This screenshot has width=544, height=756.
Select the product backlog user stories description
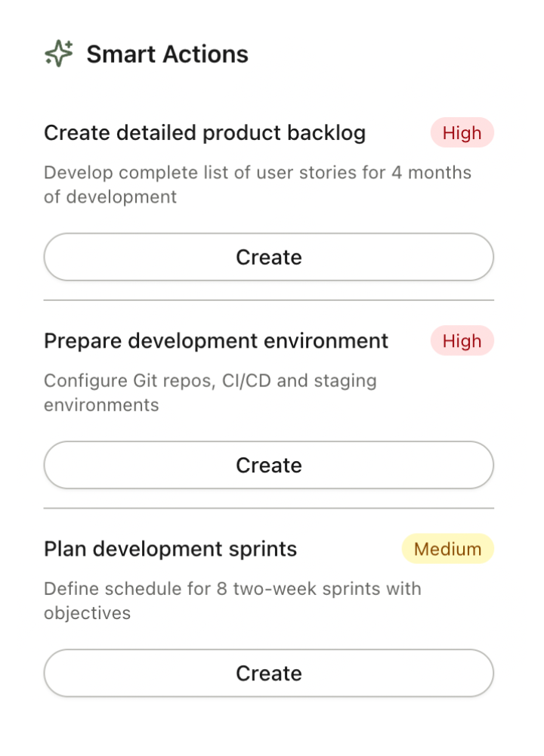(257, 184)
